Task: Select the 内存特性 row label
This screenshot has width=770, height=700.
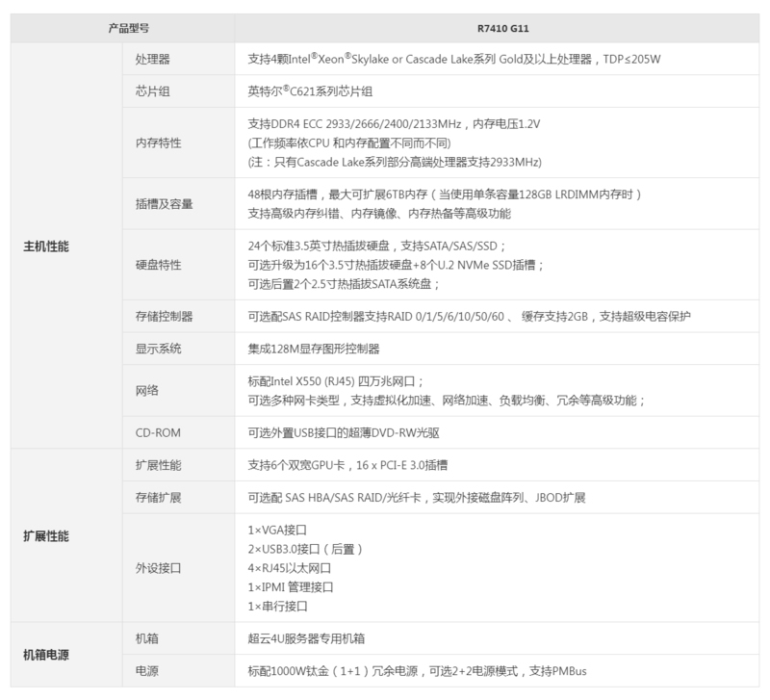Action: [x=159, y=143]
